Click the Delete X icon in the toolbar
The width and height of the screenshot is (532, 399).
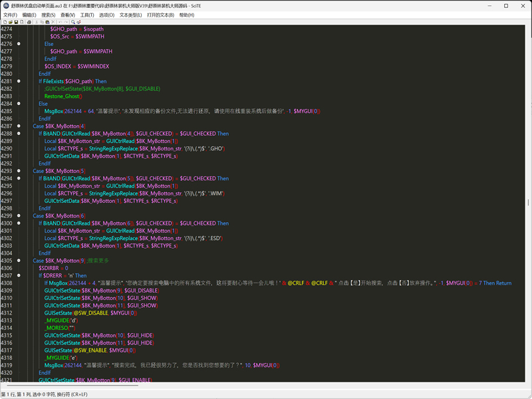(53, 22)
